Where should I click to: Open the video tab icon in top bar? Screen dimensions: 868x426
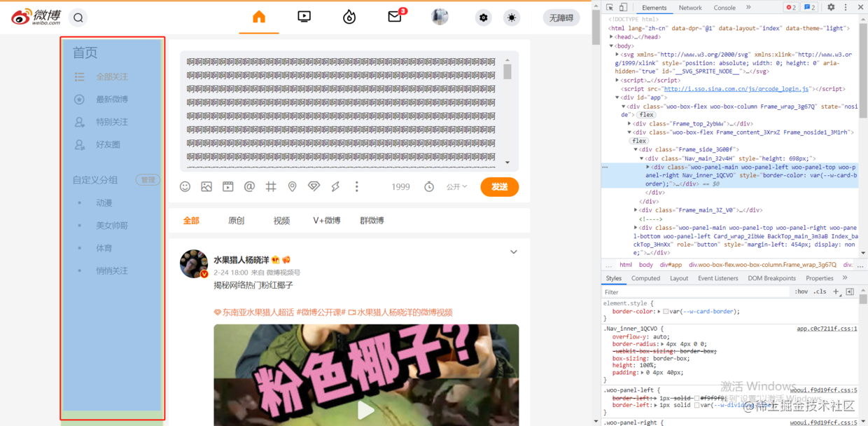(x=304, y=17)
